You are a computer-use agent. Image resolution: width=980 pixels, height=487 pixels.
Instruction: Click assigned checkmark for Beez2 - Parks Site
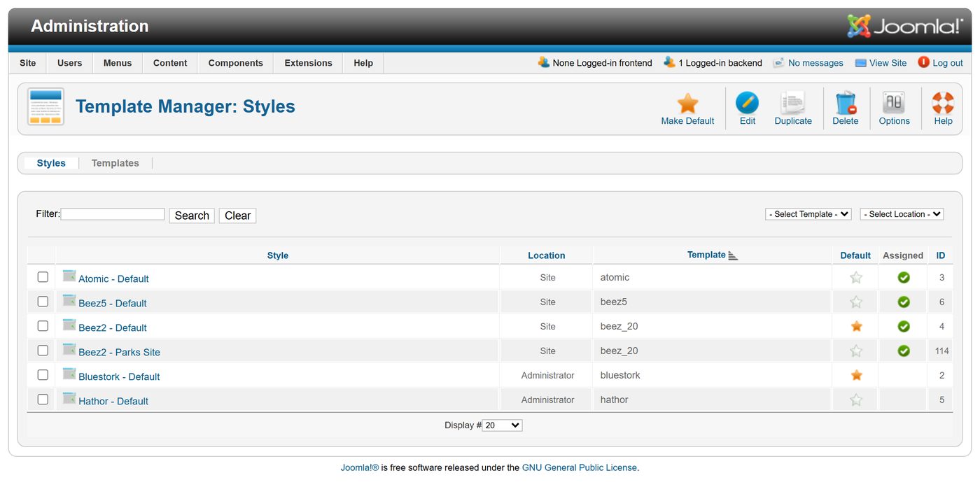coord(904,351)
